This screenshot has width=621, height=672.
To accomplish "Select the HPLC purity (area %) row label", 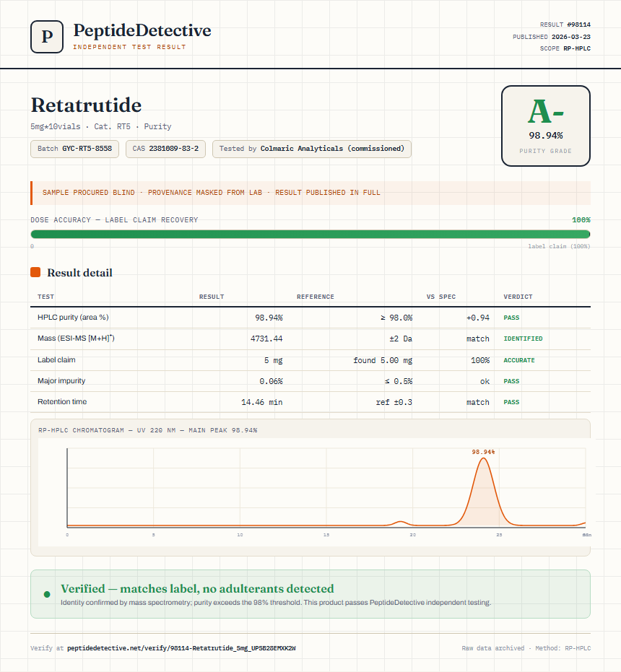I will click(x=73, y=317).
